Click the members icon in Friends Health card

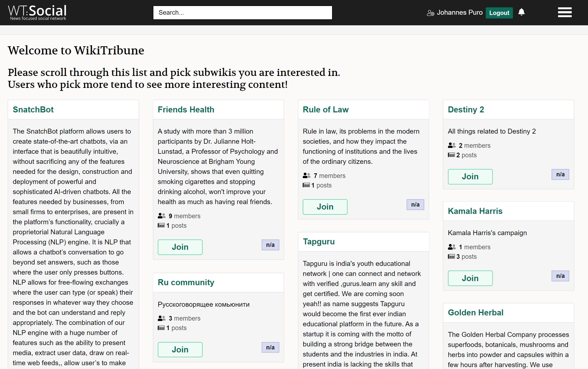pyautogui.click(x=162, y=216)
